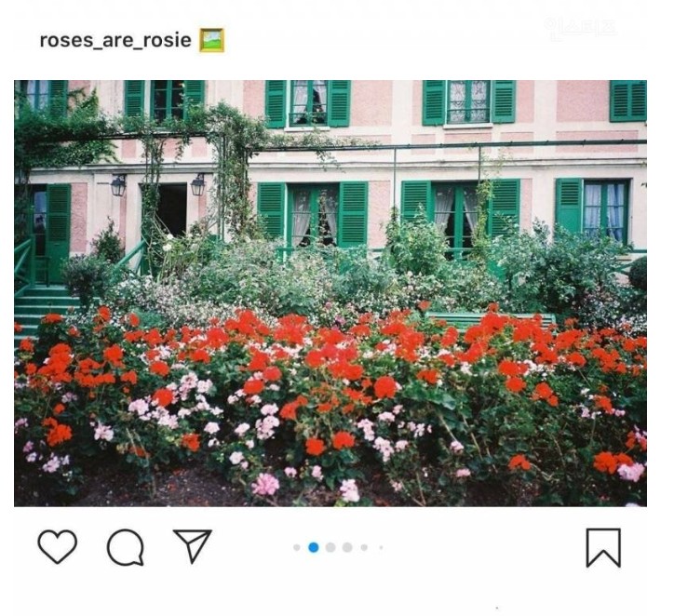Image resolution: width=674 pixels, height=616 pixels.
Task: Click the framed picture emoji beside the username
Action: pos(211,40)
